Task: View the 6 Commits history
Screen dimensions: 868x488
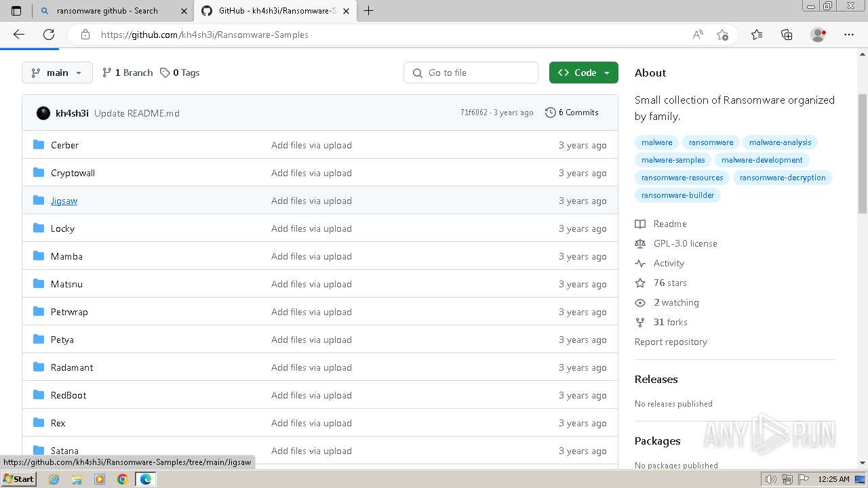Action: (572, 113)
